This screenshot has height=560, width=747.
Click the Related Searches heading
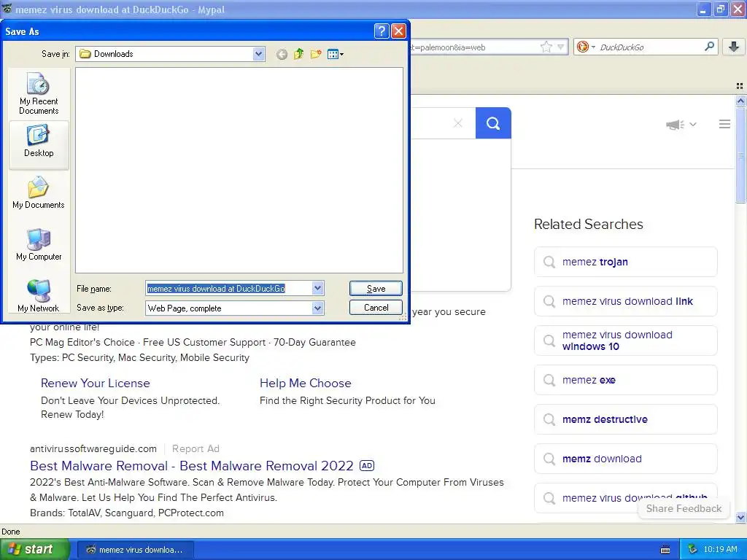[x=589, y=224]
